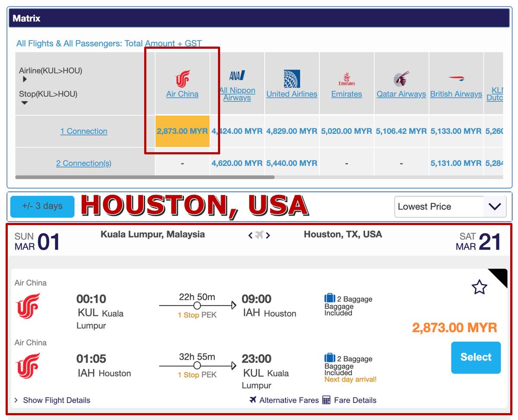Click the Qatar Airways oryx logo
The width and height of the screenshot is (518, 420).
401,79
